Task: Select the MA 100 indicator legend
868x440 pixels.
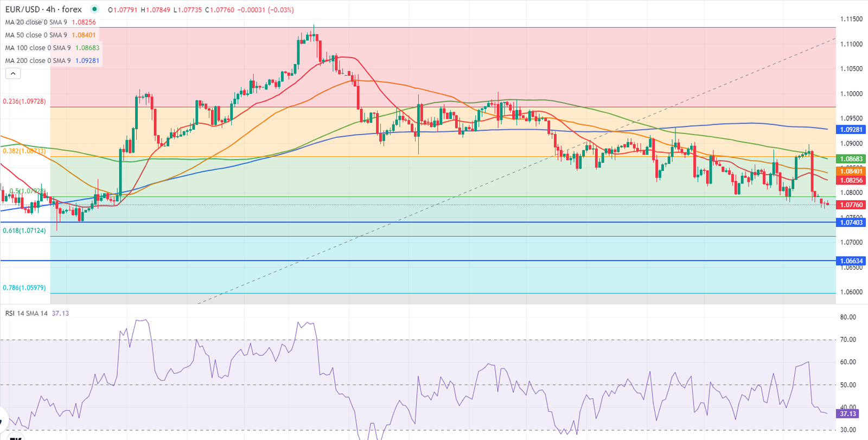Action: (37, 48)
